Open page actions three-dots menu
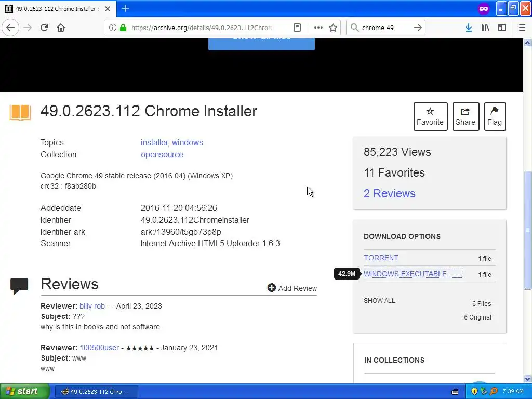Viewport: 532px width, 399px height. tap(318, 28)
